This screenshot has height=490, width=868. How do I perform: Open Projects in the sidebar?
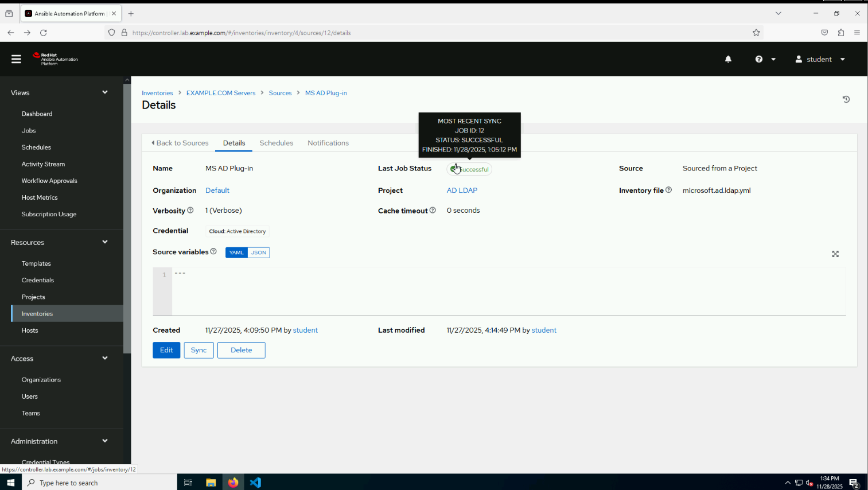click(33, 297)
